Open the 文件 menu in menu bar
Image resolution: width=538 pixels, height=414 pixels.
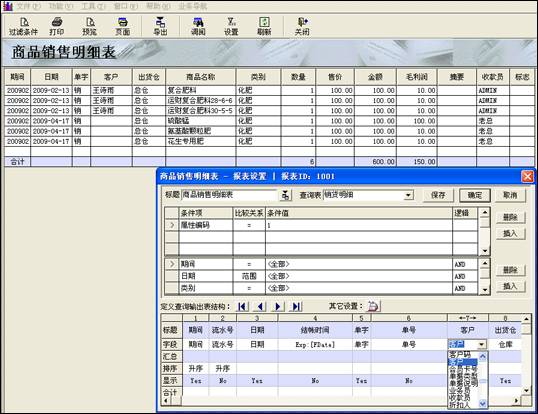[x=28, y=6]
